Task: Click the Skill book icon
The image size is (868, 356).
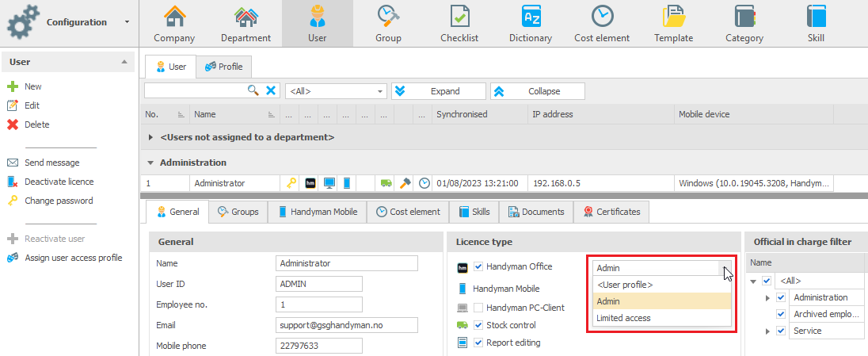Action: [x=816, y=16]
